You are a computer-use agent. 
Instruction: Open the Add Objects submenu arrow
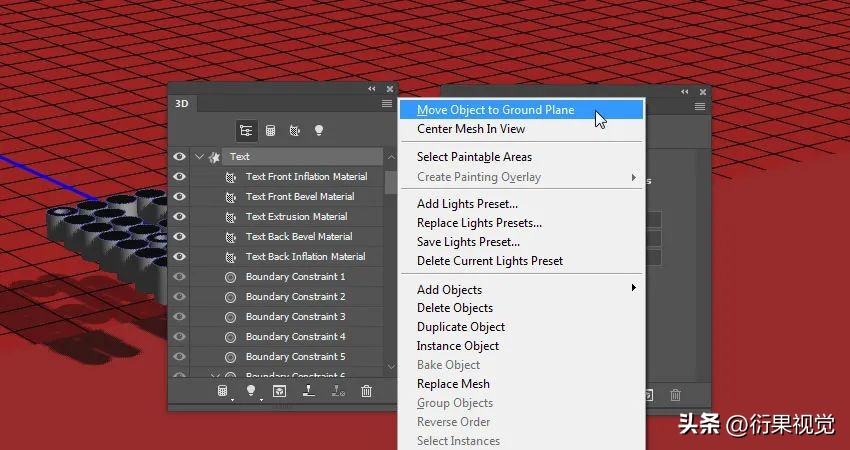click(633, 288)
